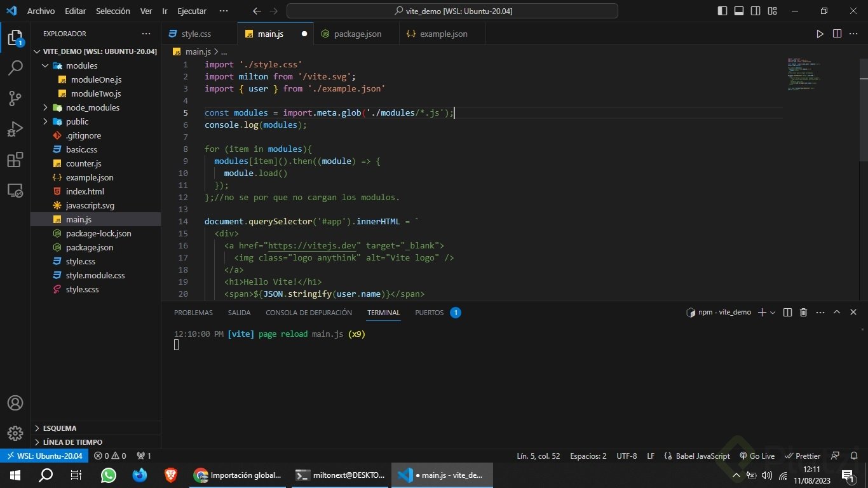Toggle Go Live server in status bar
Screen dimensions: 868x488
(757, 456)
